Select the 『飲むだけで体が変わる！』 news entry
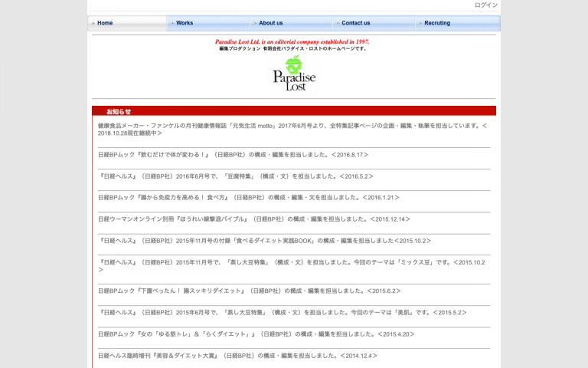The image size is (588, 368). (233, 155)
